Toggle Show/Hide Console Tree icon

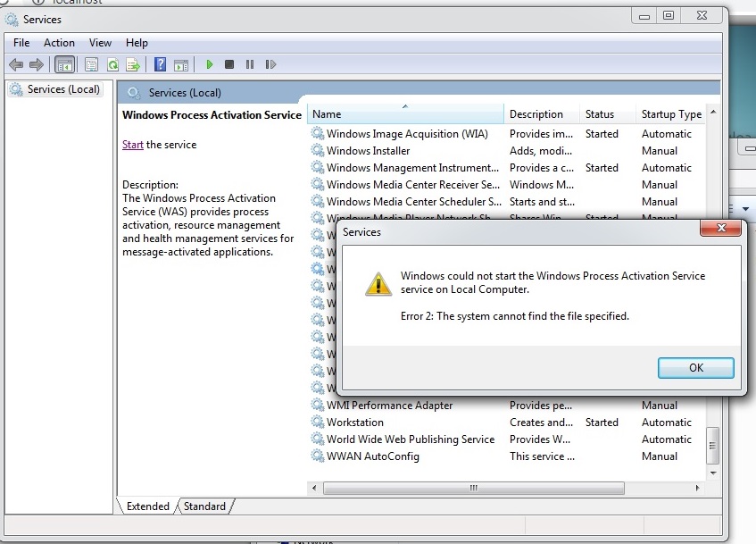tap(64, 64)
